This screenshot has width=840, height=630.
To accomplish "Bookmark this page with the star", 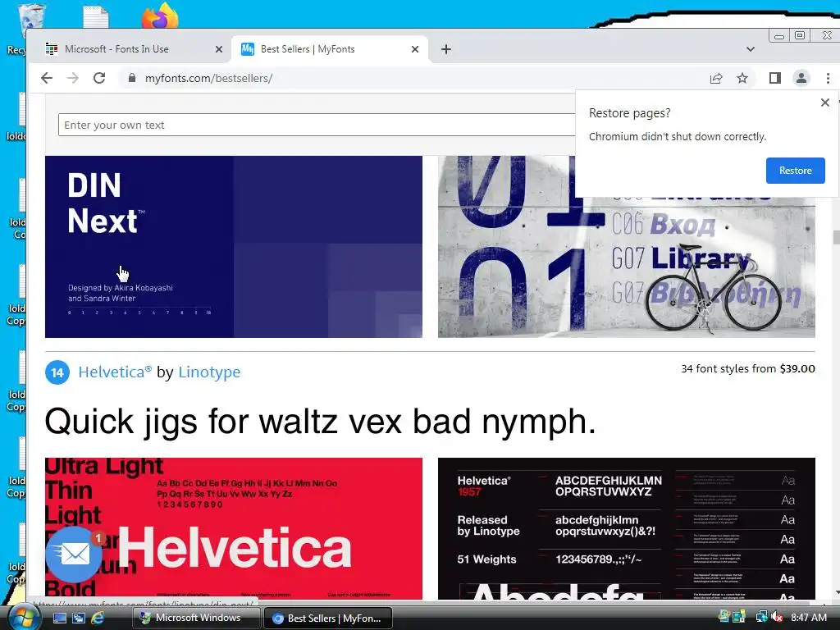I will tap(742, 78).
